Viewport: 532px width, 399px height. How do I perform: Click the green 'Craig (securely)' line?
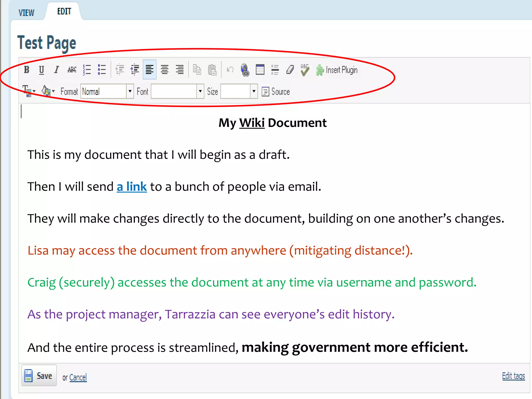pos(252,283)
